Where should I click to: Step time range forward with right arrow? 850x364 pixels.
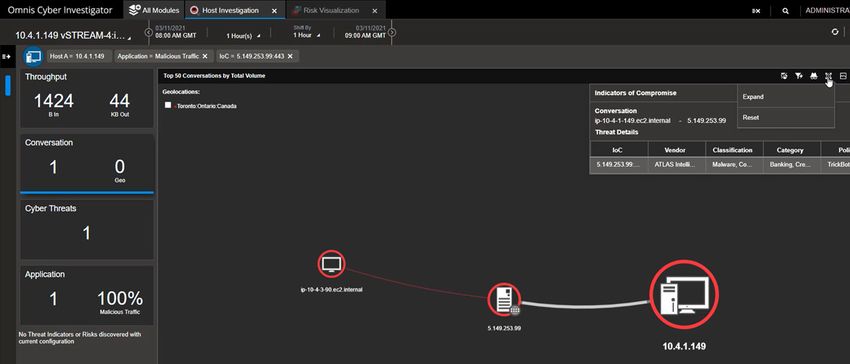[392, 33]
